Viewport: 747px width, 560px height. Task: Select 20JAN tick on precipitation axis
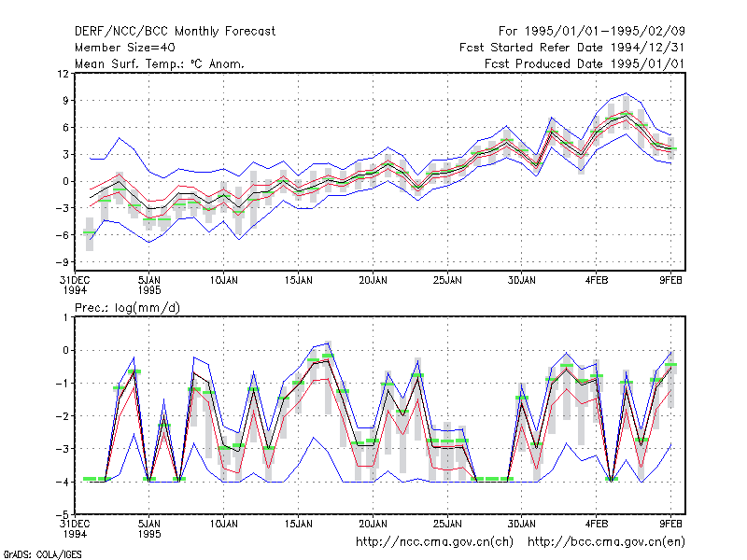[373, 524]
